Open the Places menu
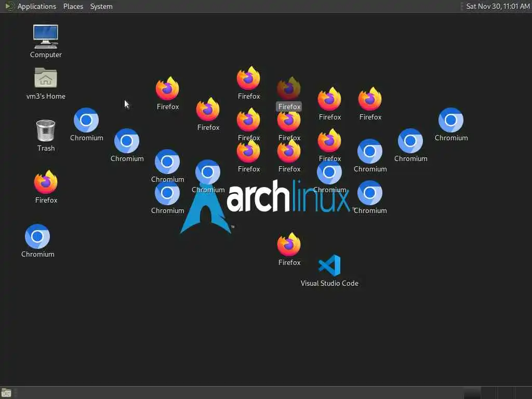Viewport: 532px width, 399px height. [73, 6]
